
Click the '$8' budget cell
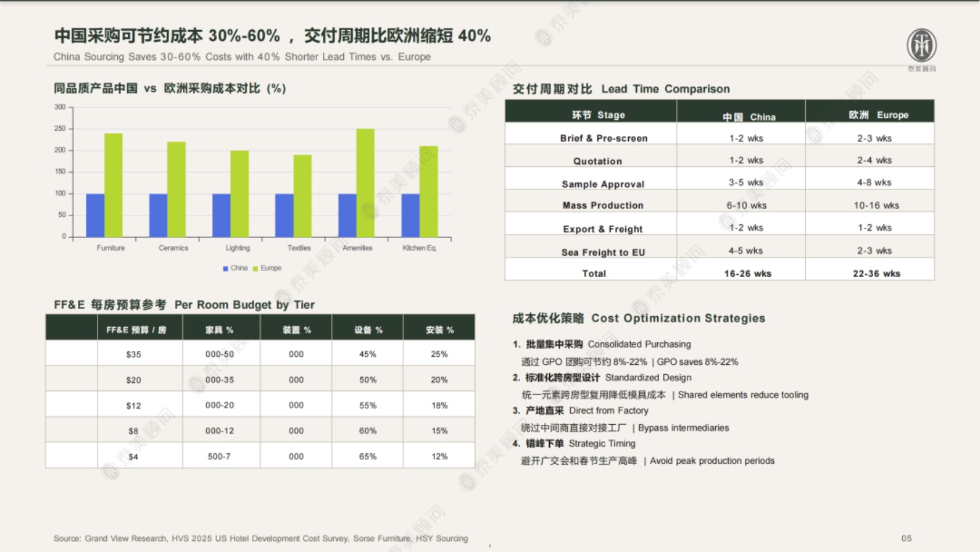[x=134, y=431]
